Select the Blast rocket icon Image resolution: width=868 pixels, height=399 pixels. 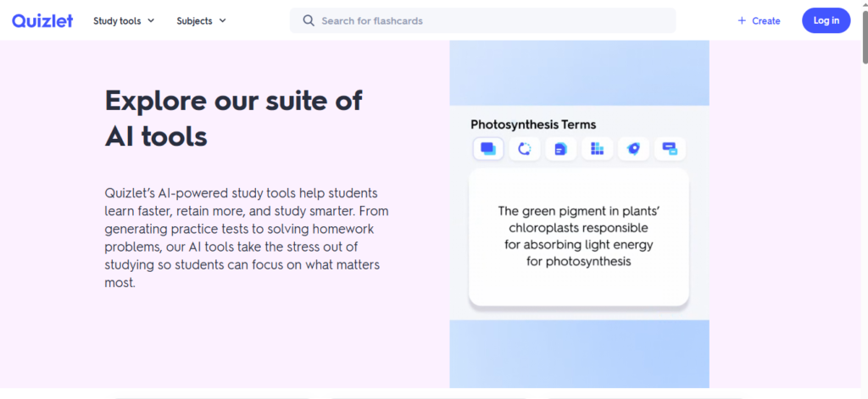pyautogui.click(x=633, y=149)
